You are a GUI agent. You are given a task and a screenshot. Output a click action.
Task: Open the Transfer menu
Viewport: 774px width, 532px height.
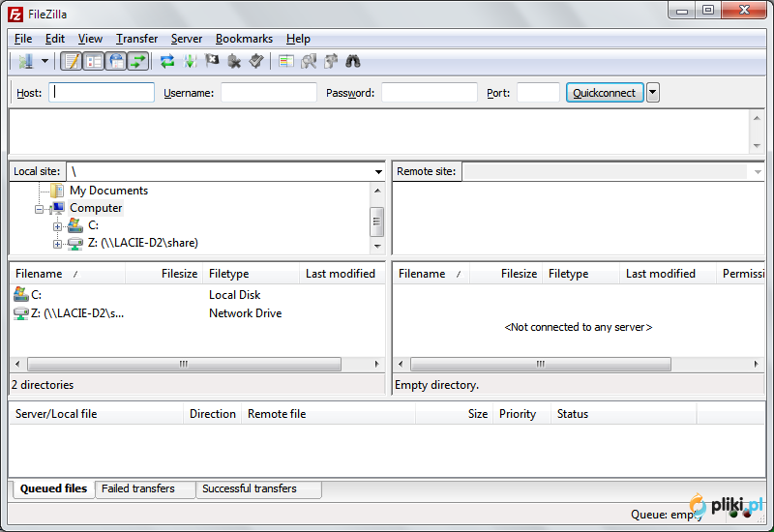pos(136,39)
